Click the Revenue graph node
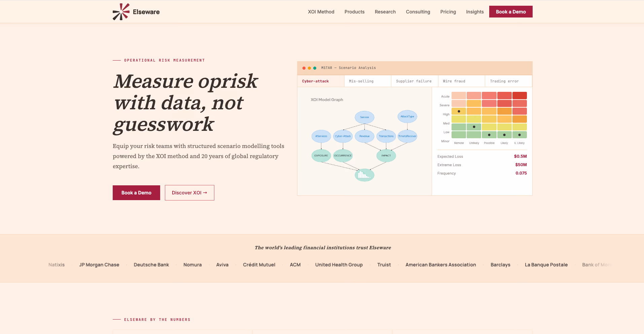Viewport: 644px width, 334px height. click(x=364, y=136)
